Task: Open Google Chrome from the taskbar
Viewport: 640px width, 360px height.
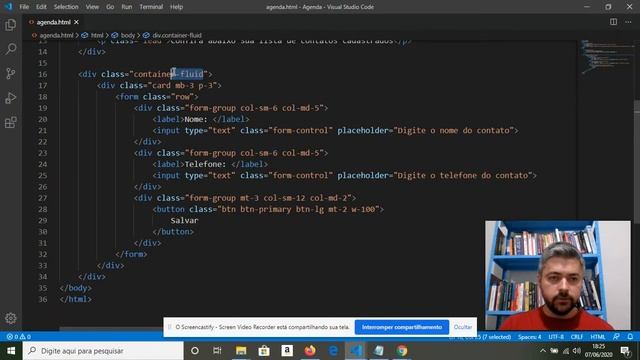Action: [402, 351]
